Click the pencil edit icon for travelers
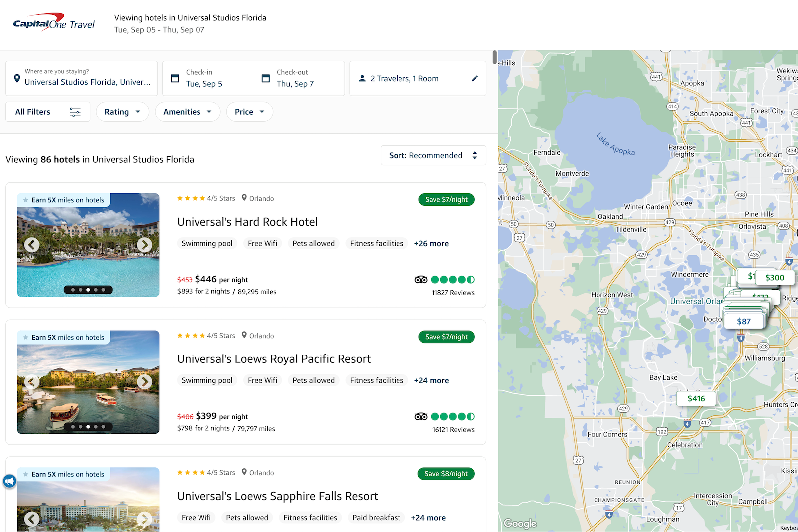798x532 pixels. [x=474, y=78]
